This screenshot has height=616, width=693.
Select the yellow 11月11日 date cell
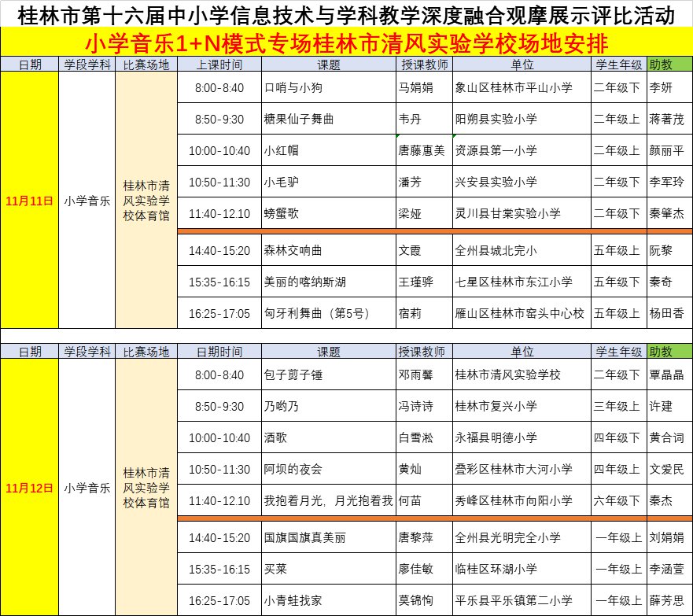[30, 201]
